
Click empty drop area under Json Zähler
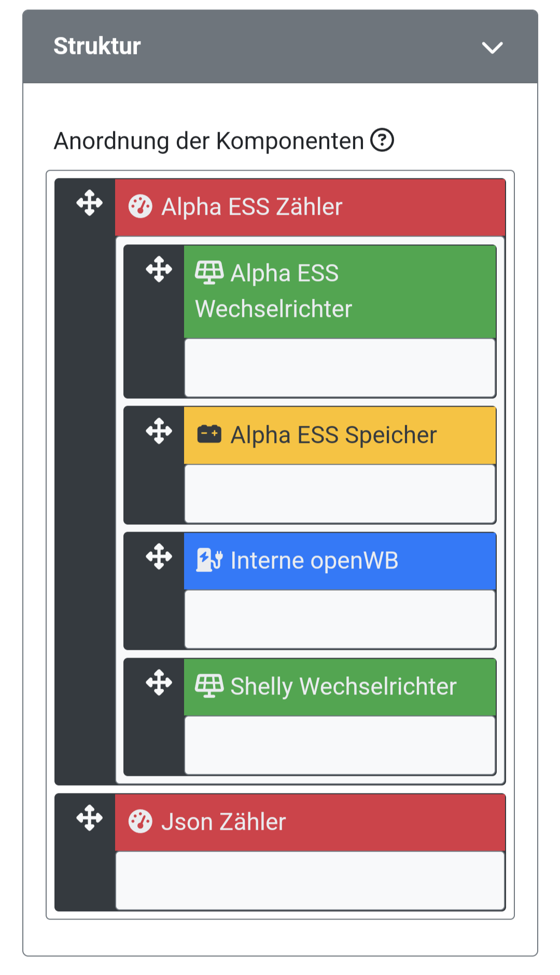[310, 881]
